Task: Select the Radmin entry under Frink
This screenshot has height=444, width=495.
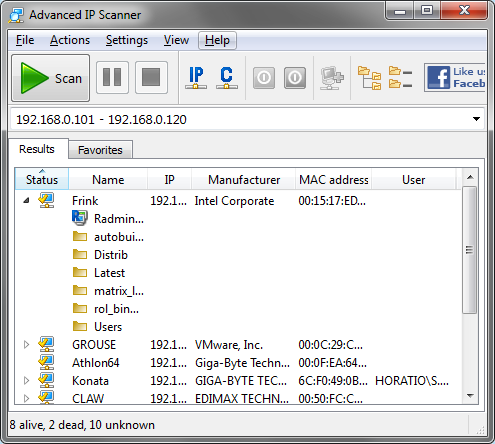Action: pos(108,219)
